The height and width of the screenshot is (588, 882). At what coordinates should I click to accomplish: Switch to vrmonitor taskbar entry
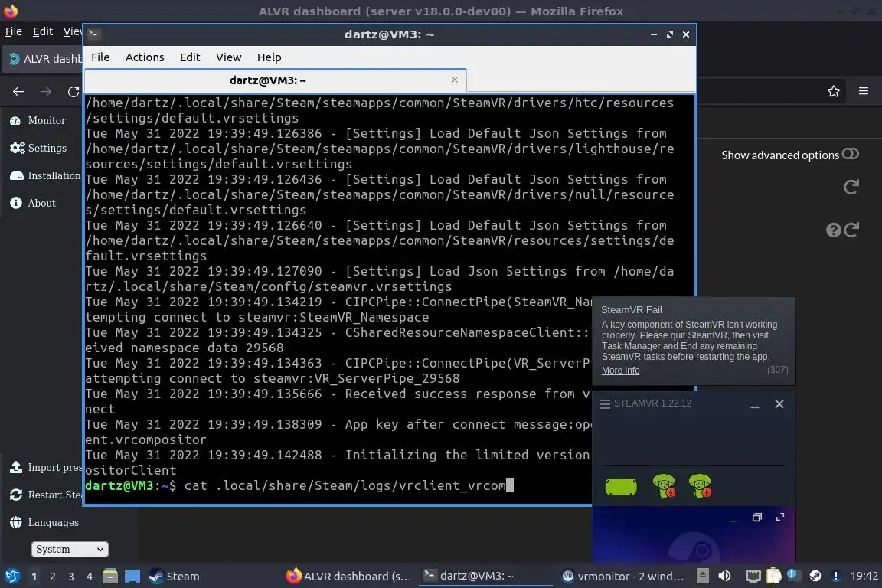pyautogui.click(x=623, y=577)
